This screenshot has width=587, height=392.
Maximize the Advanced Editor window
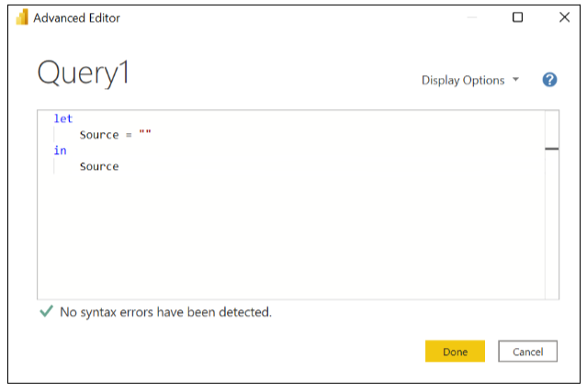click(517, 17)
